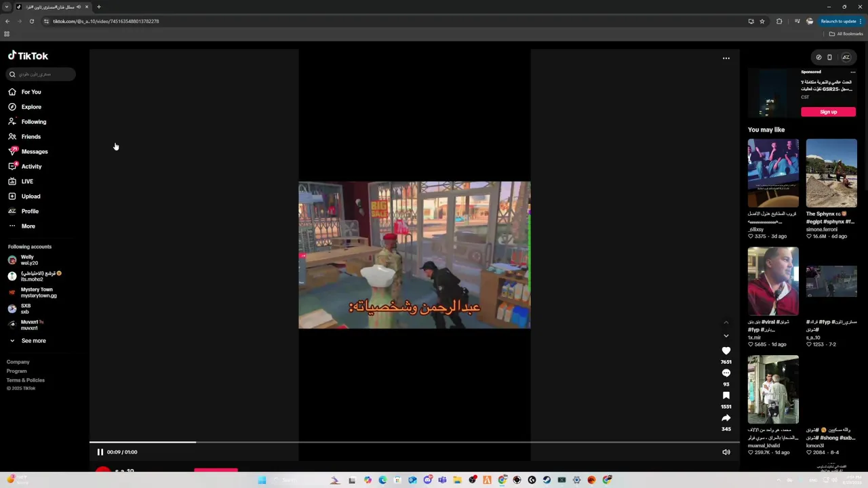Screen dimensions: 868x488
Task: Expand Terms & Policies footer section
Action: click(26, 380)
